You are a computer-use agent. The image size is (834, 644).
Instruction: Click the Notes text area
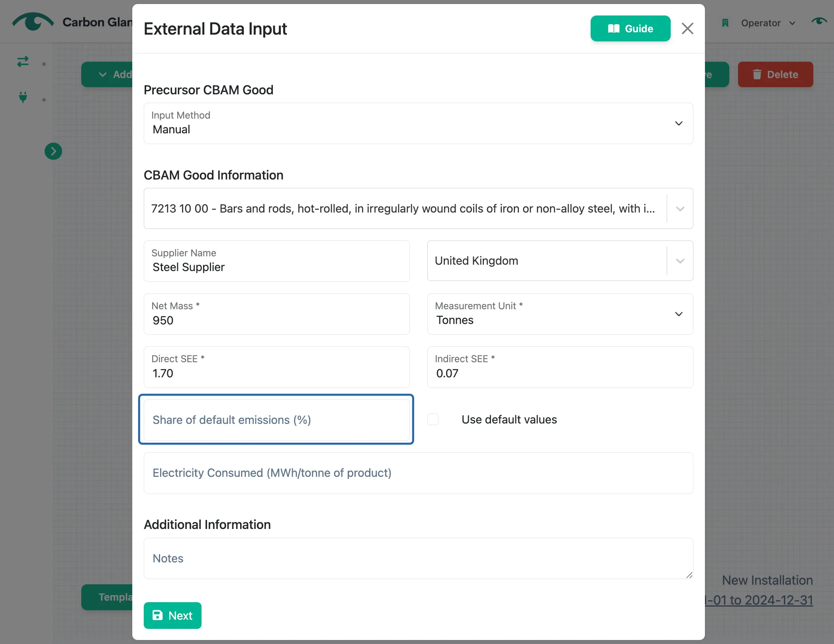[x=418, y=558]
